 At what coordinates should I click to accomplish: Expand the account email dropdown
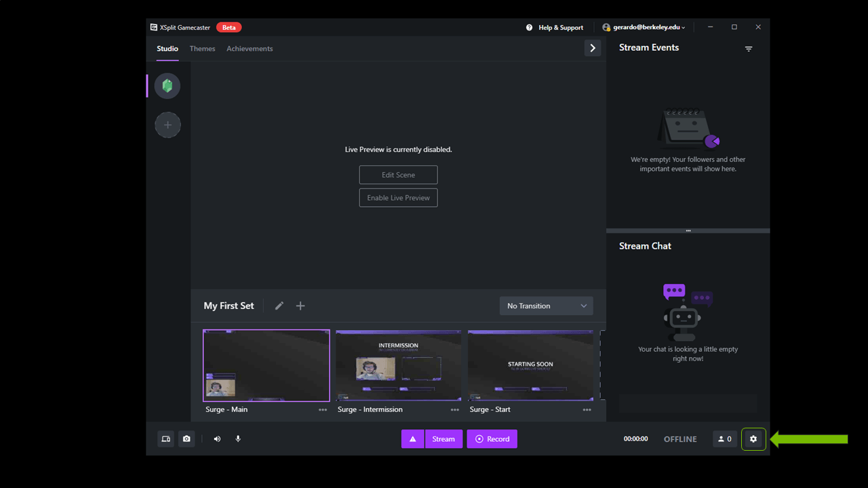tap(644, 27)
